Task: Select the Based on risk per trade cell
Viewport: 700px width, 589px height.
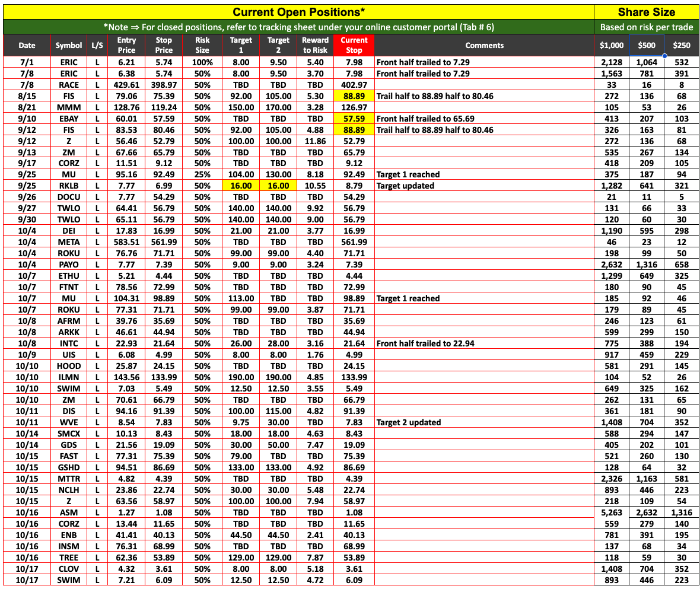Action: pos(647,27)
